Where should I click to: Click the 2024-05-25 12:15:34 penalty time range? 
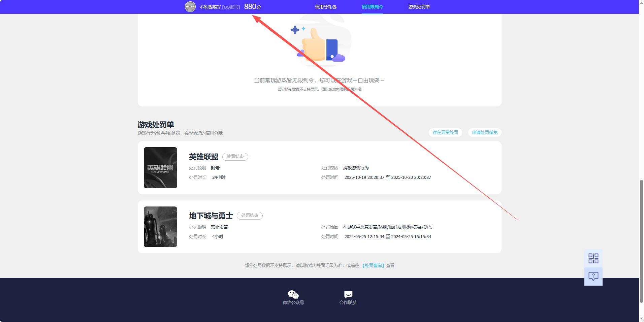click(x=388, y=236)
